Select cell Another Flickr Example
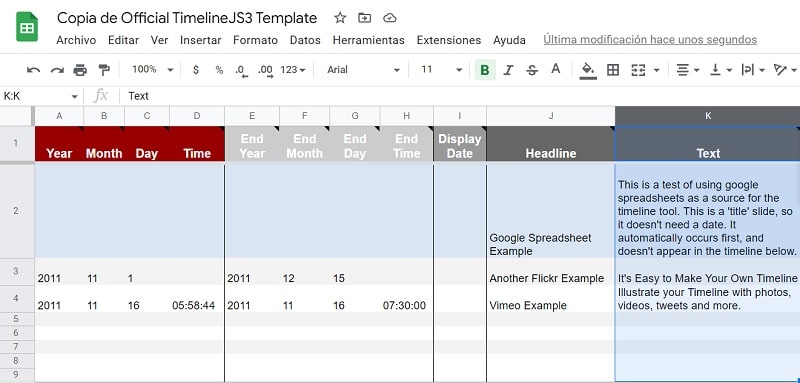Viewport: 800px width, 383px height. (551, 272)
